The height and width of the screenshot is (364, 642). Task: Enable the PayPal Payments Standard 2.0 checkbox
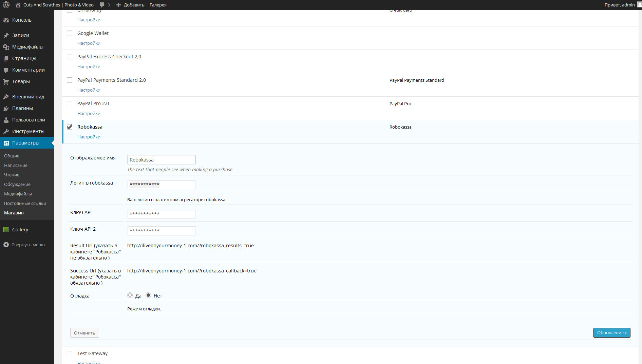(70, 80)
